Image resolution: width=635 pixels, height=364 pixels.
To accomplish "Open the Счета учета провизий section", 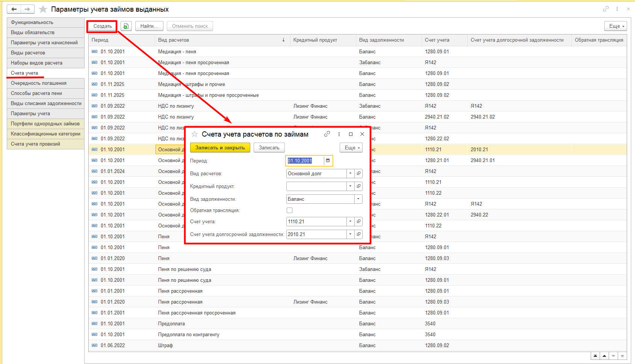I will (x=45, y=144).
